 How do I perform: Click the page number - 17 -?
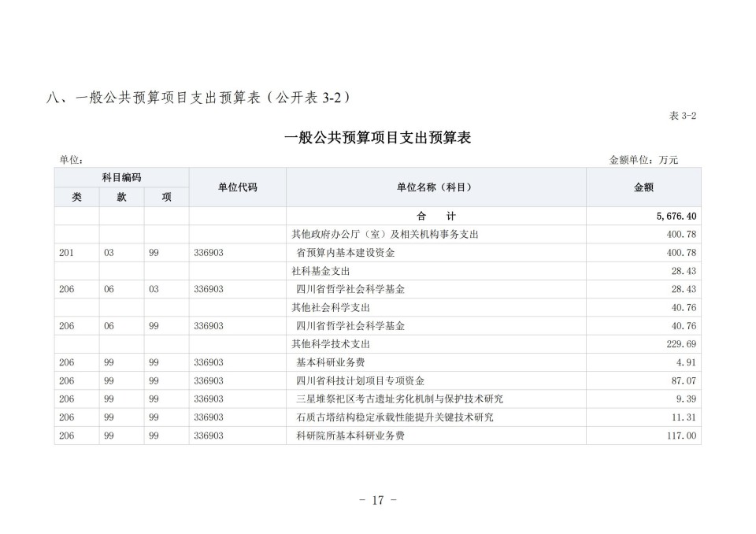coord(378,500)
